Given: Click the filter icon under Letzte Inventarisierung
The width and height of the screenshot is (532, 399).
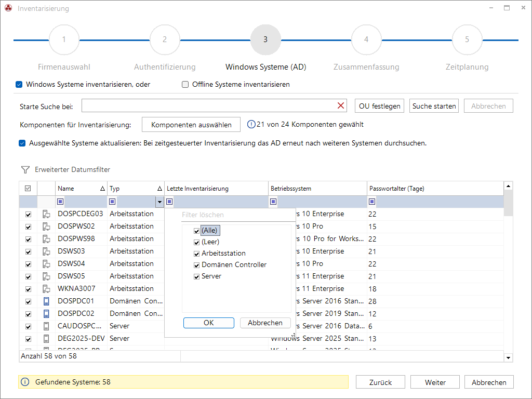Looking at the screenshot, I should click(170, 202).
